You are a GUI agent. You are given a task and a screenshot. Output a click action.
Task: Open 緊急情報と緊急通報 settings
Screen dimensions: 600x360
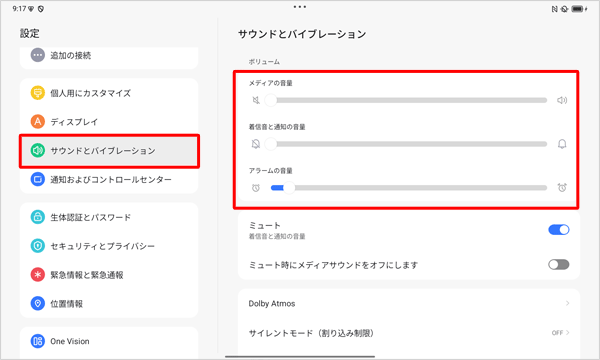coord(109,275)
